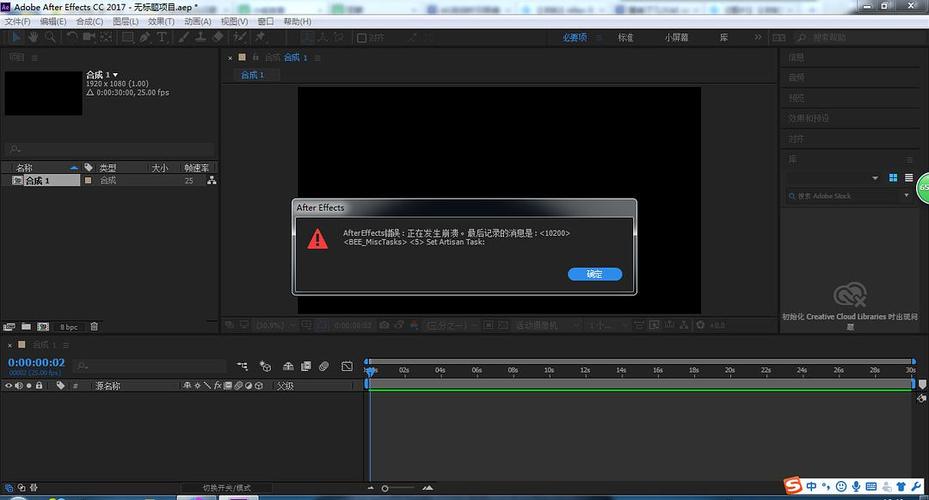Open the Adobe Stock search dropdown
Image resolution: width=929 pixels, height=500 pixels.
point(907,196)
